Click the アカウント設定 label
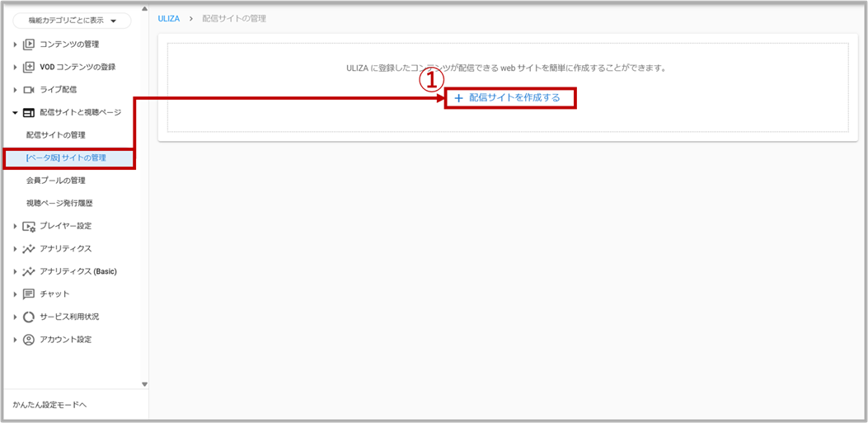Image resolution: width=868 pixels, height=423 pixels. [x=66, y=340]
